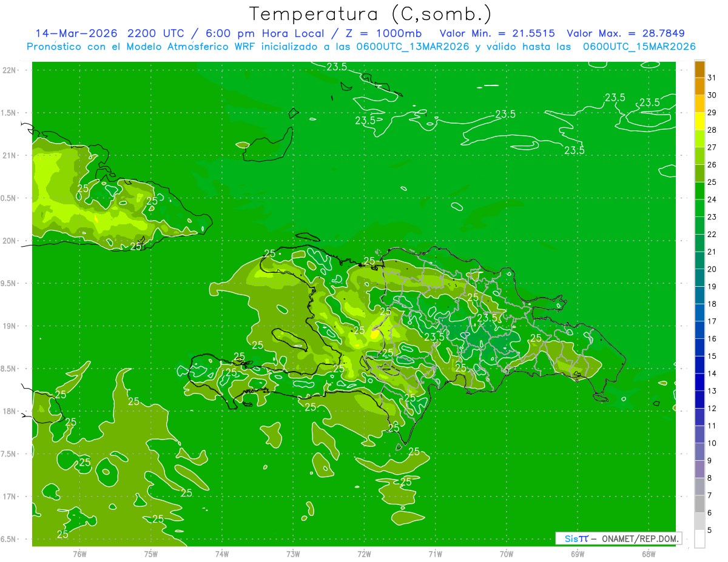Click the gray legend swatch between 6 and 7
The width and height of the screenshot is (728, 562).
(699, 504)
